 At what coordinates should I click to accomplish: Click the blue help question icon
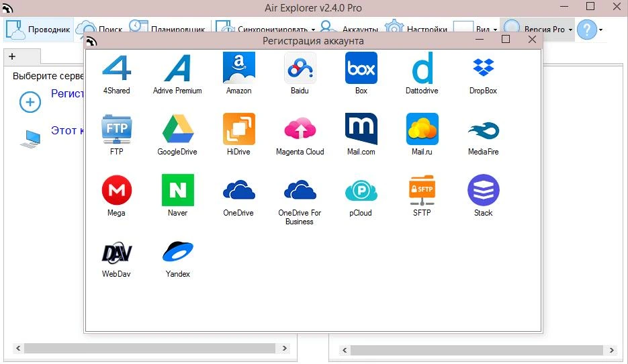[587, 30]
